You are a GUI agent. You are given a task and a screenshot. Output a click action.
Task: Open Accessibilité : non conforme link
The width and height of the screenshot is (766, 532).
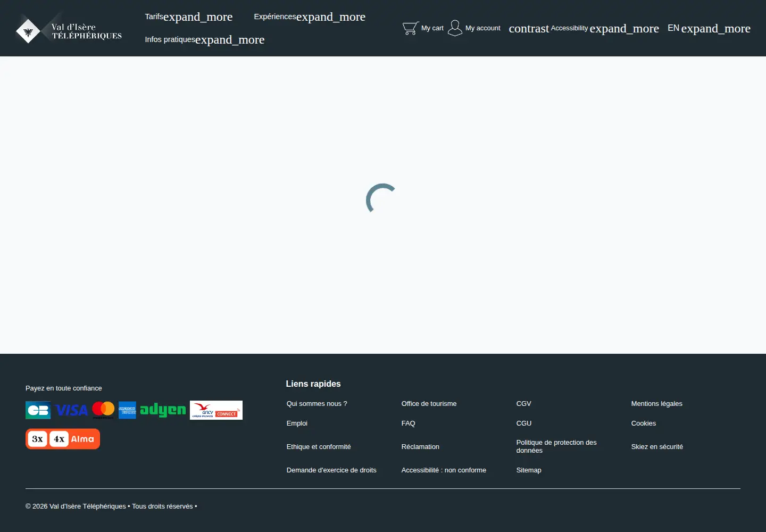tap(444, 470)
